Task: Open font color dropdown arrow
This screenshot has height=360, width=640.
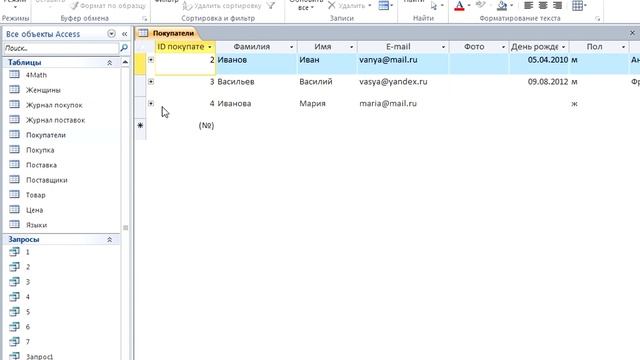Action: pos(469,6)
